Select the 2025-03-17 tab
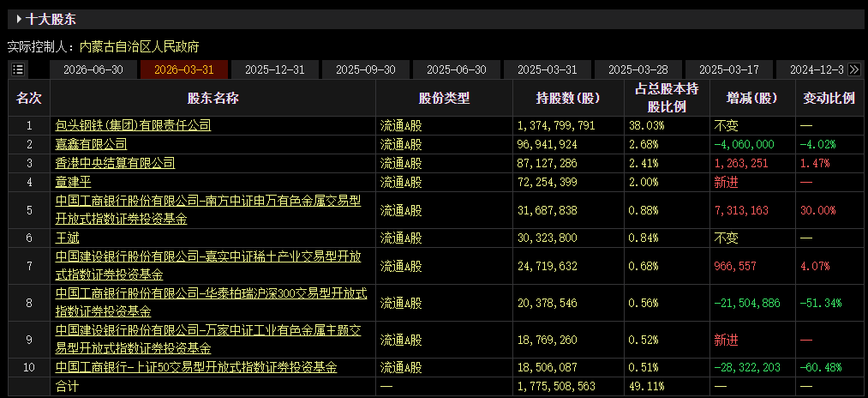 tap(728, 69)
